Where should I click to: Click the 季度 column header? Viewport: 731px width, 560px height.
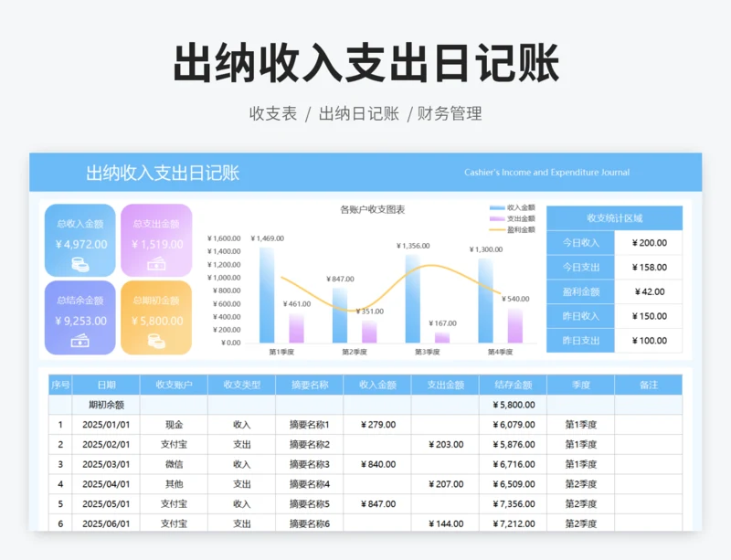pos(581,385)
